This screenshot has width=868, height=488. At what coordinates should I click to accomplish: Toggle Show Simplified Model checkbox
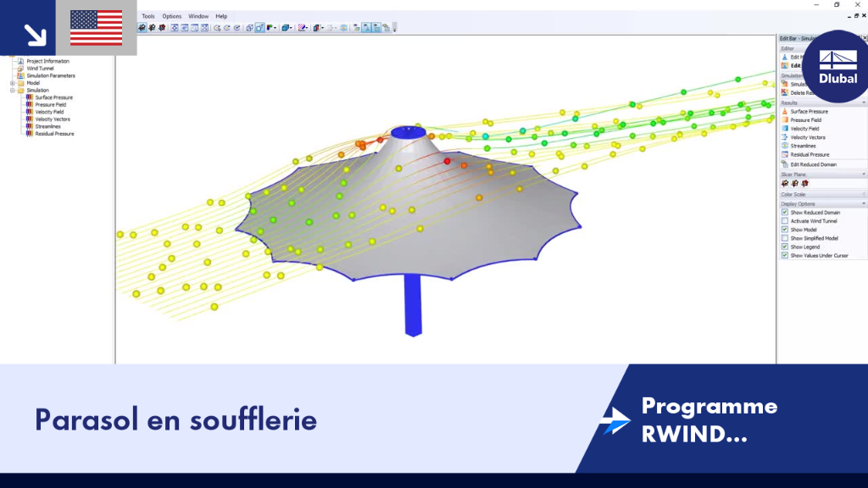coord(784,238)
